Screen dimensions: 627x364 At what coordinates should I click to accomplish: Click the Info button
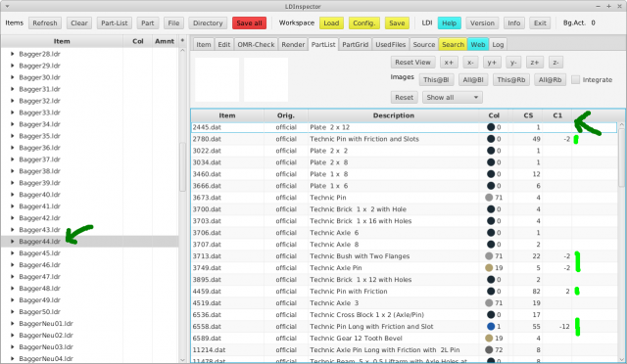click(x=513, y=23)
